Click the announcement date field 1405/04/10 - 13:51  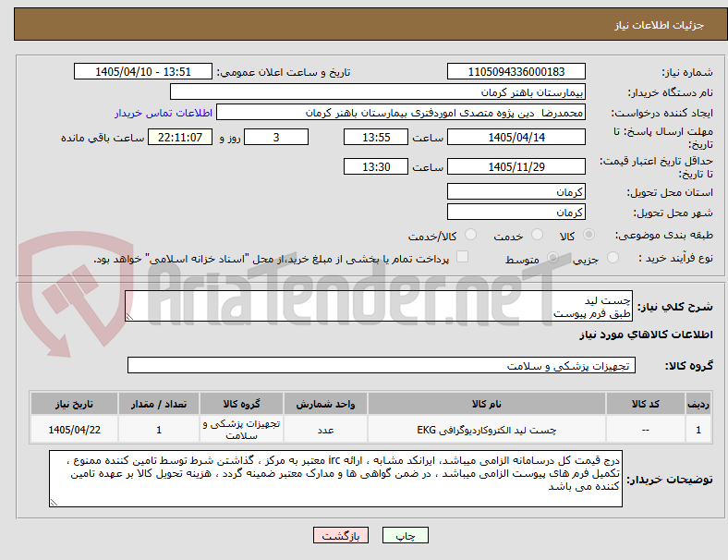coord(143,71)
